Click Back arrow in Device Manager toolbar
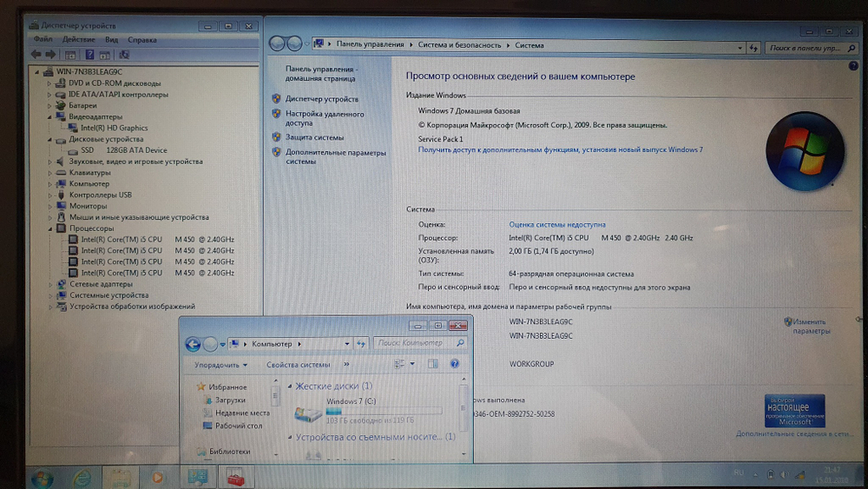Viewport: 868px width, 489px height. coord(36,54)
